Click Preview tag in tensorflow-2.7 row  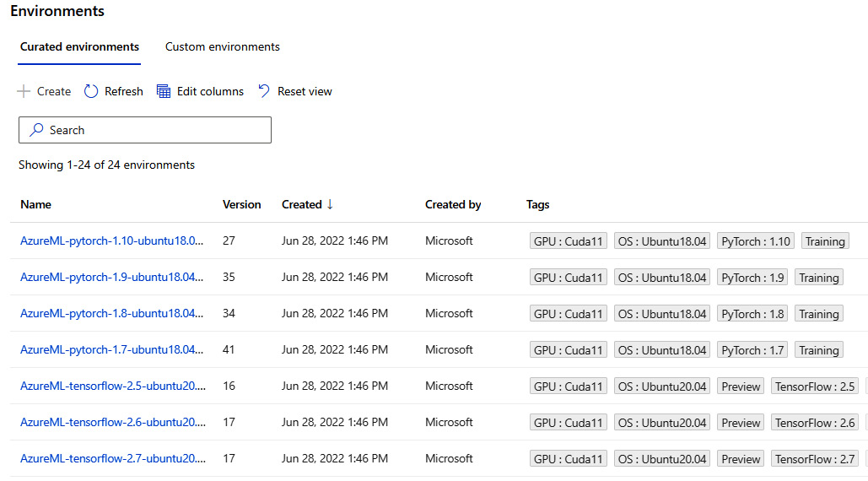pos(741,459)
